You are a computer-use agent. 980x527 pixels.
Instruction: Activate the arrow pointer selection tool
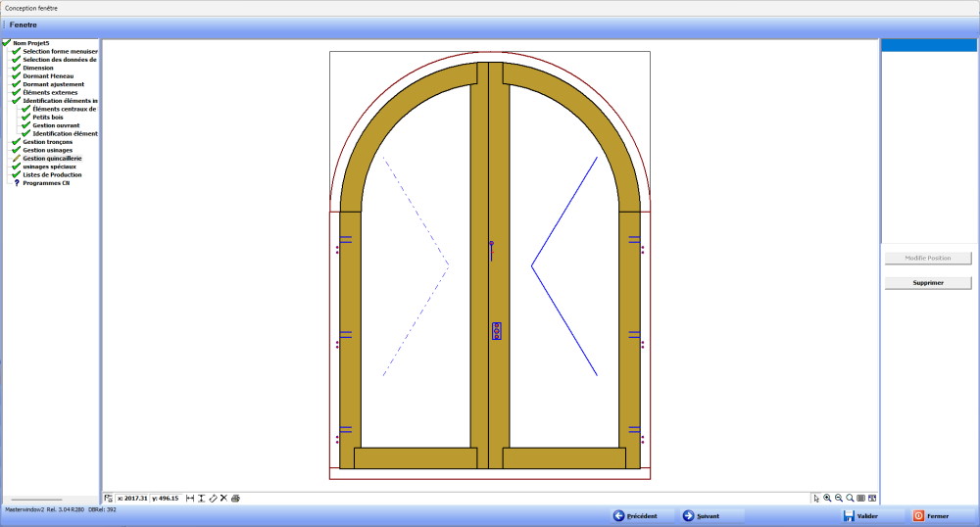(x=816, y=499)
